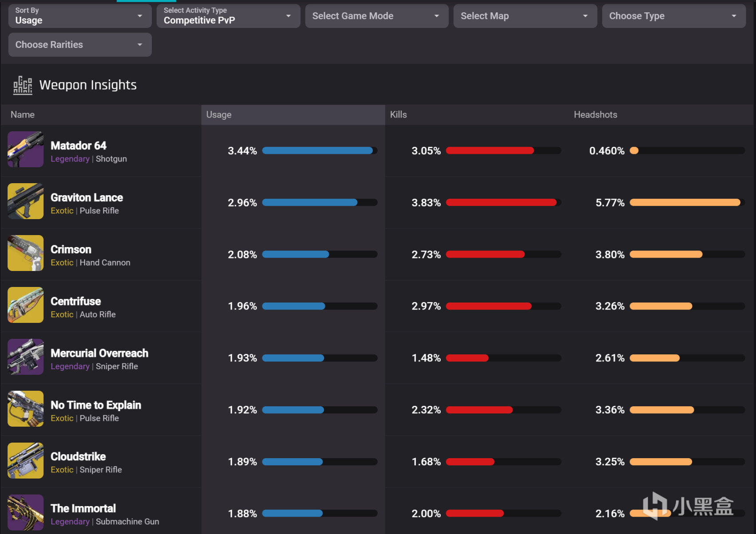The image size is (756, 534).
Task: Open the Centrifuse weapon link
Action: click(x=76, y=301)
